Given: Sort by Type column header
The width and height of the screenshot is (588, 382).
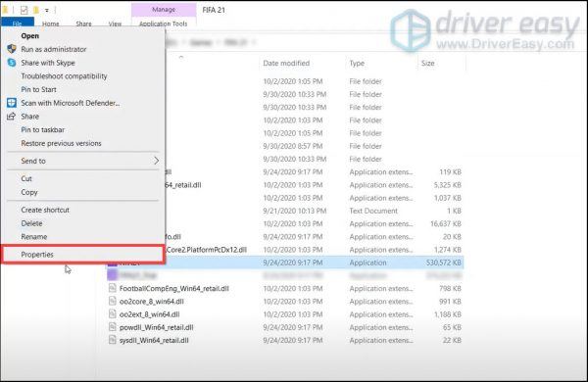Looking at the screenshot, I should point(357,64).
